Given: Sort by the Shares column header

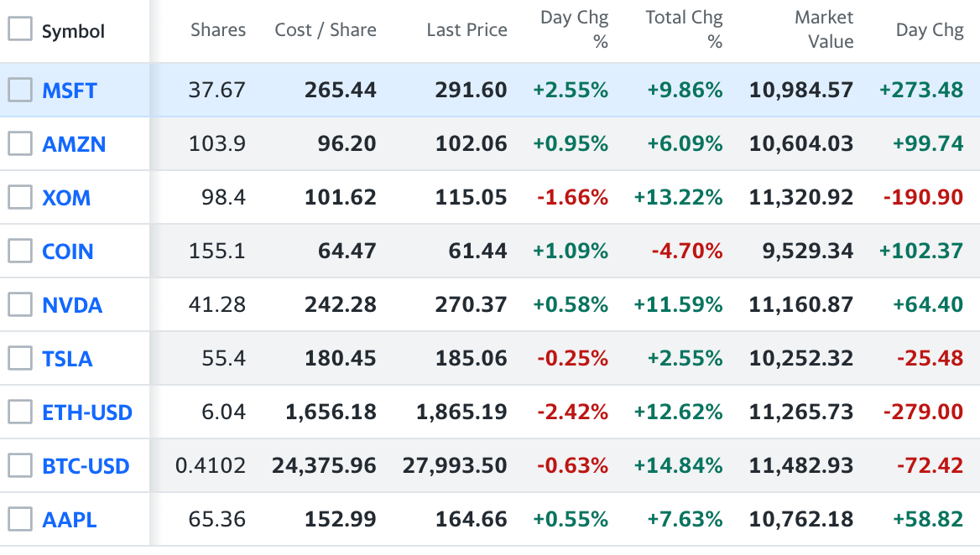Looking at the screenshot, I should [x=218, y=30].
